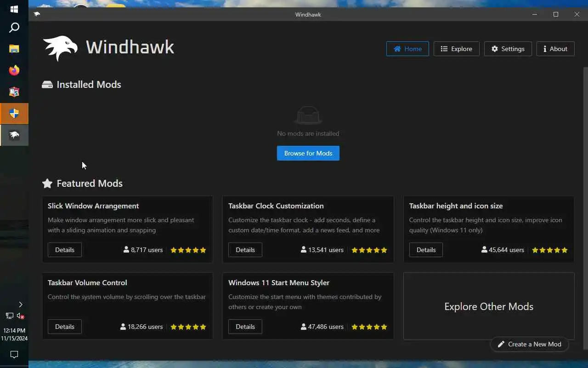Select the Windhawk taskbar icon
Viewport: 588px width, 368px height.
point(14,135)
